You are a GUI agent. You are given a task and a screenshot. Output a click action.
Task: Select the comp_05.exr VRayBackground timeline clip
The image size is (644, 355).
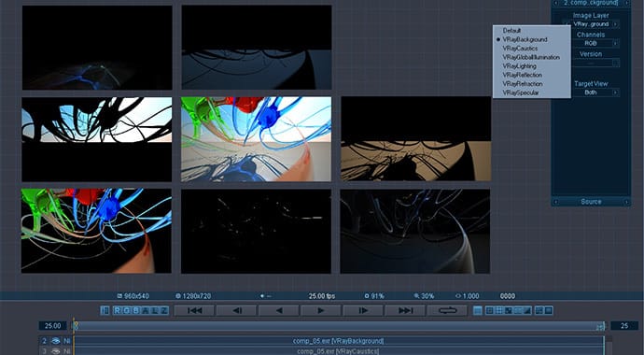pyautogui.click(x=339, y=341)
